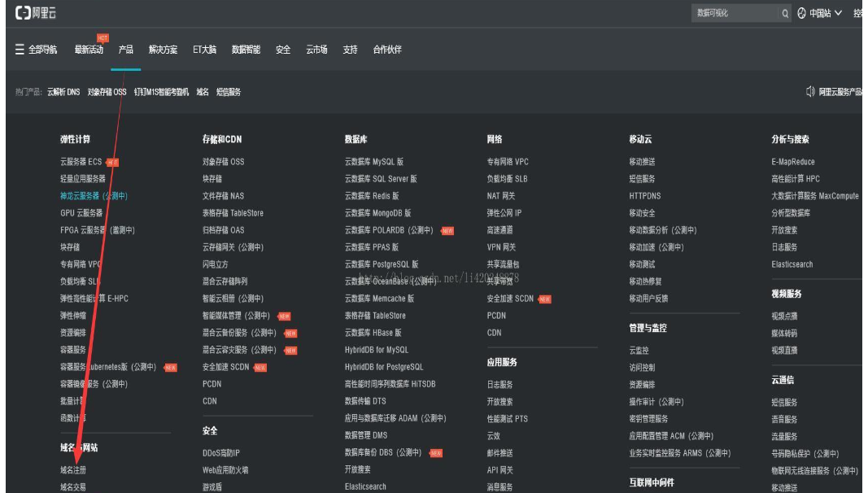The height and width of the screenshot is (493, 868).
Task: Open 高性能计算 HPC link
Action: [x=796, y=179]
